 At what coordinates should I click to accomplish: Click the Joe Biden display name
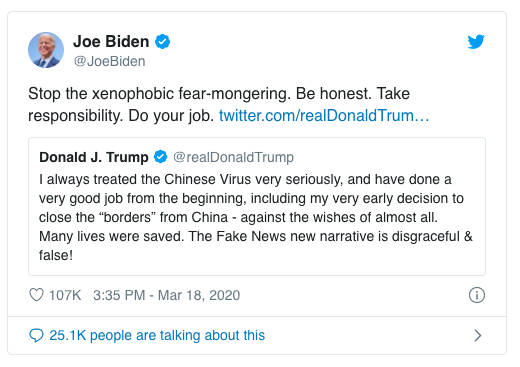[111, 42]
